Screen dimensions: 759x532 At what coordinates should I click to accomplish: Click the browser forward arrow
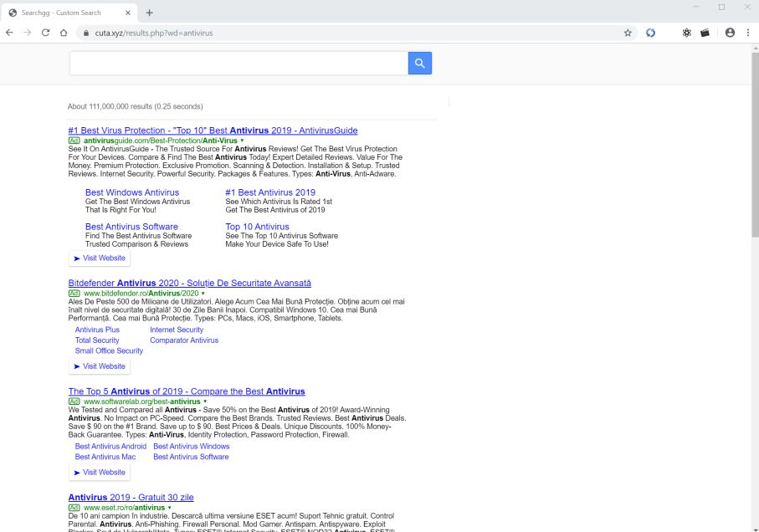28,33
